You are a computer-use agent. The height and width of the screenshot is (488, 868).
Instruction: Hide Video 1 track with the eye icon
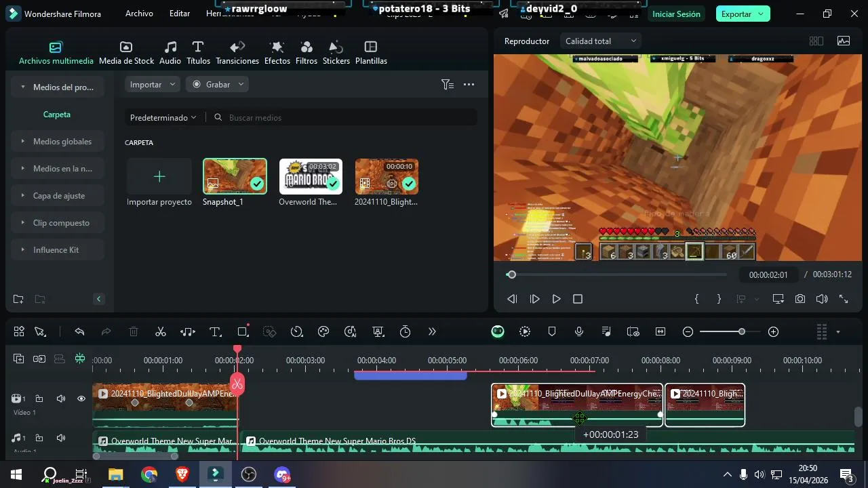pos(81,399)
